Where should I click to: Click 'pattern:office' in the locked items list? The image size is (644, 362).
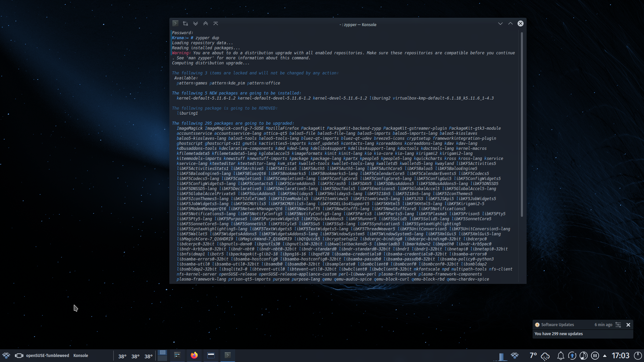[x=264, y=83]
